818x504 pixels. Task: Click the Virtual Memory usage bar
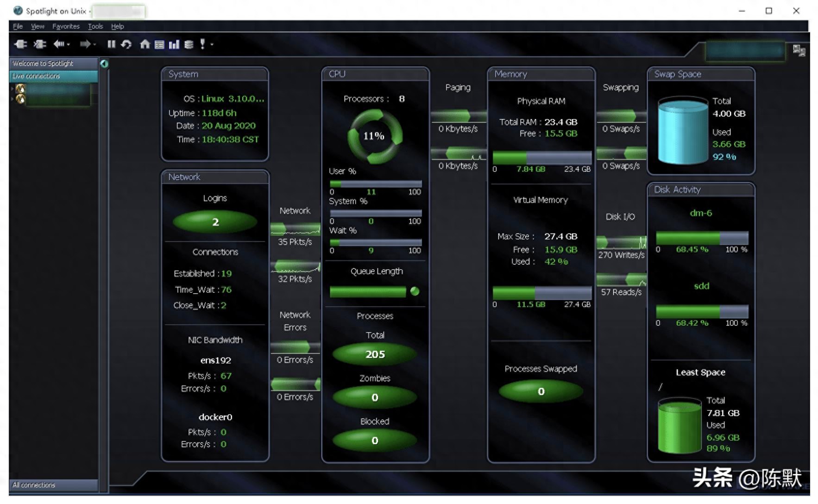coord(542,293)
